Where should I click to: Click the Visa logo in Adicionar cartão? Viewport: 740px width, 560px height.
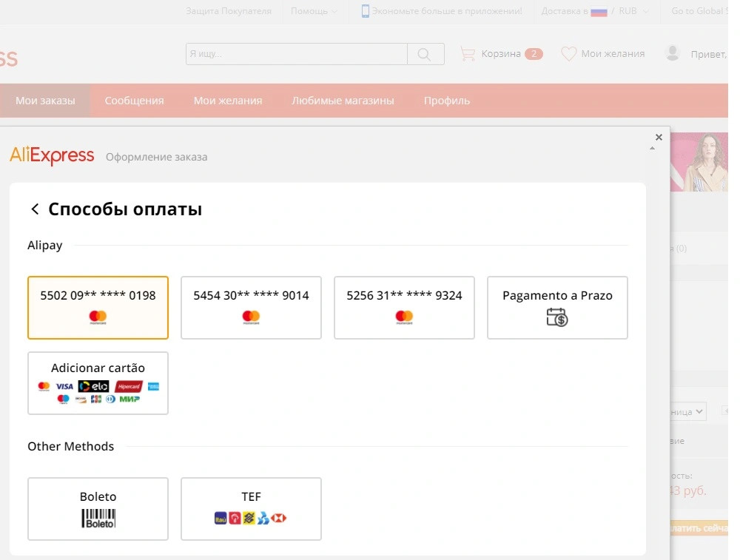tap(64, 386)
